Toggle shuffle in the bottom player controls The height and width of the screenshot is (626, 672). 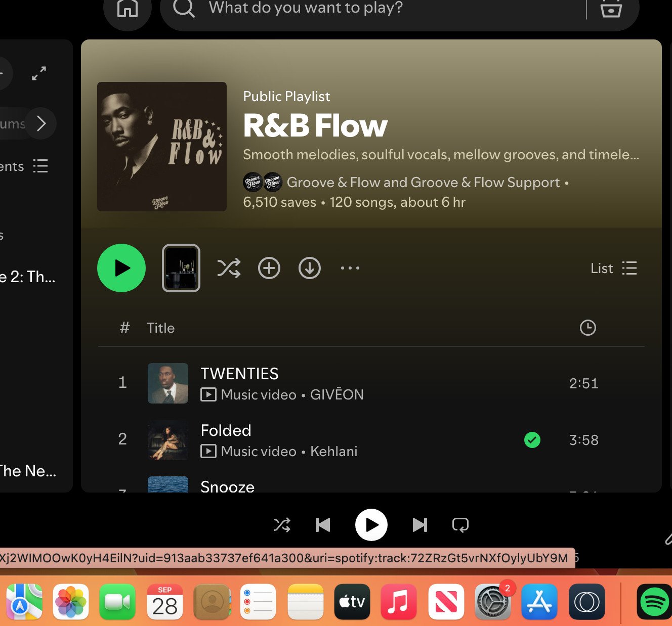click(282, 525)
